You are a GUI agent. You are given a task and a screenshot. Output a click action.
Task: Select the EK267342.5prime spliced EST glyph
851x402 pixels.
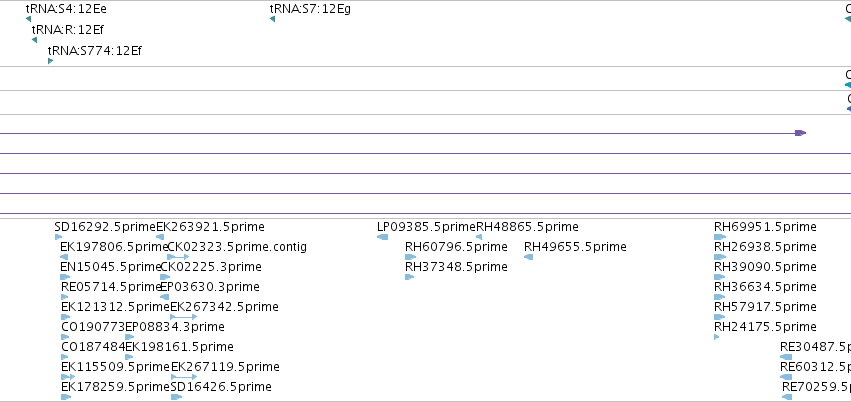(183, 317)
